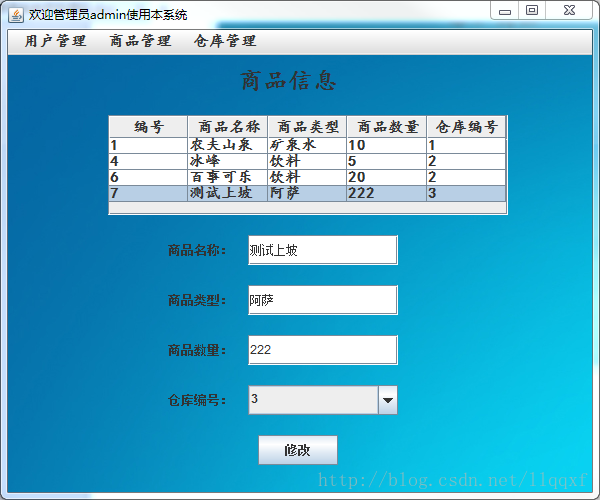600x500 pixels.
Task: Focus the 商品类型 input field
Action: pyautogui.click(x=323, y=300)
